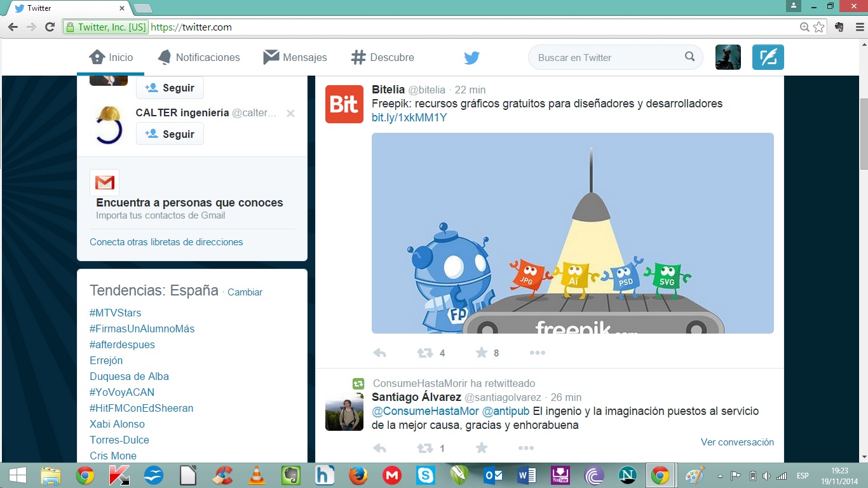868x488 pixels.
Task: Click the upper Seguir button
Action: (x=170, y=88)
